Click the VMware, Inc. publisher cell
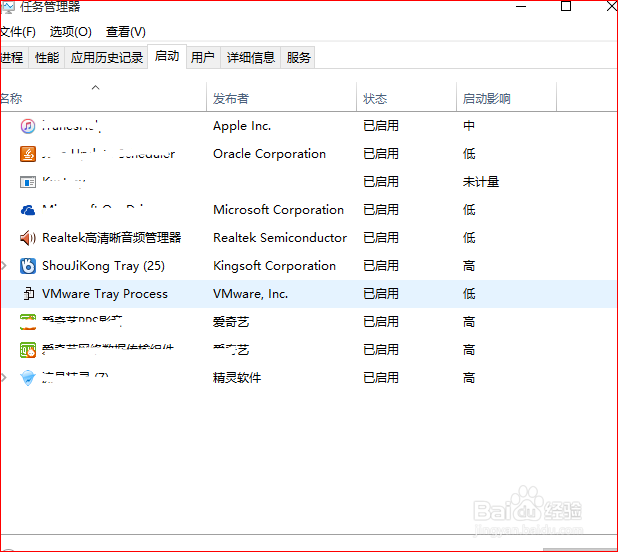The image size is (618, 552). pos(250,294)
